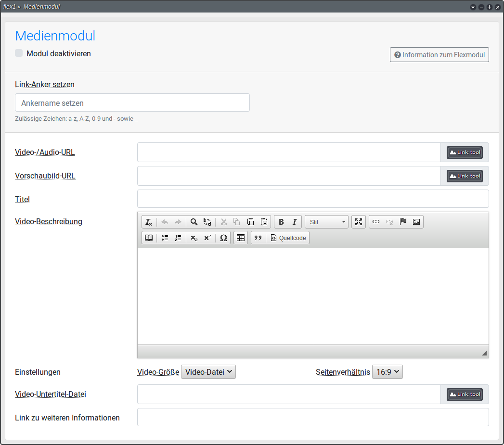
Task: Paste from Word in the editor
Action: point(264,222)
